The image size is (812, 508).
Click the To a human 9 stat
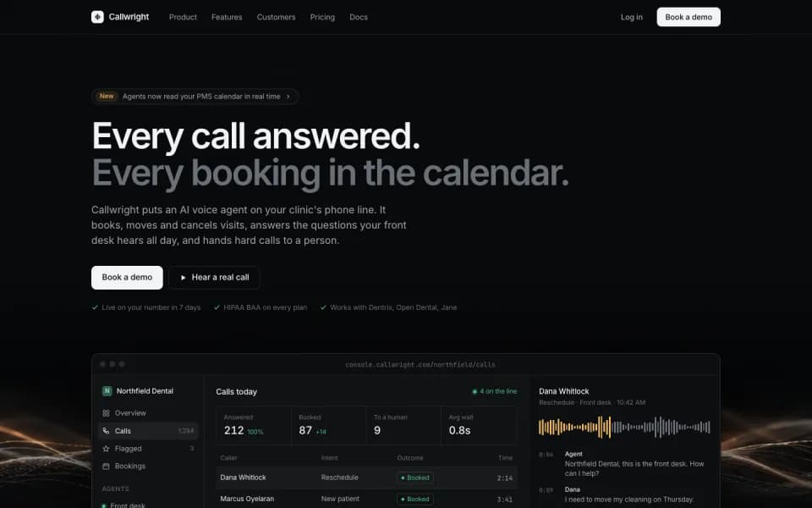click(403, 426)
